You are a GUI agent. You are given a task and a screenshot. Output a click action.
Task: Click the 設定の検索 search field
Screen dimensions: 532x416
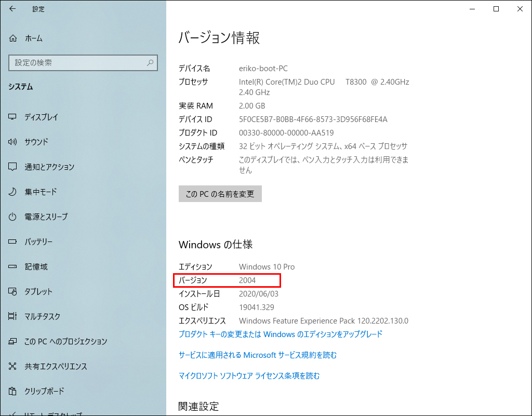83,63
